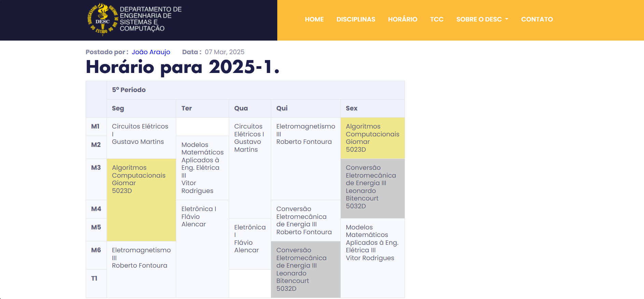The image size is (644, 299).
Task: Click the department name text in header
Action: [151, 19]
